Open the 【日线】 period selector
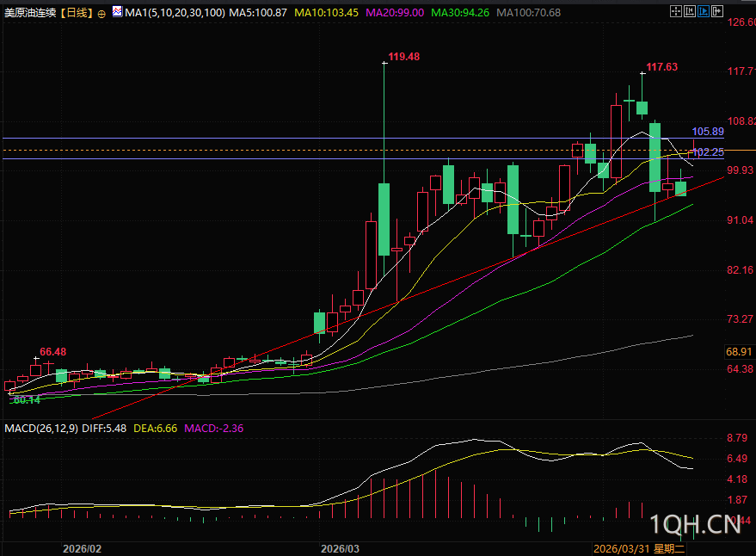Viewport: 756px width, 556px height. pos(77,13)
